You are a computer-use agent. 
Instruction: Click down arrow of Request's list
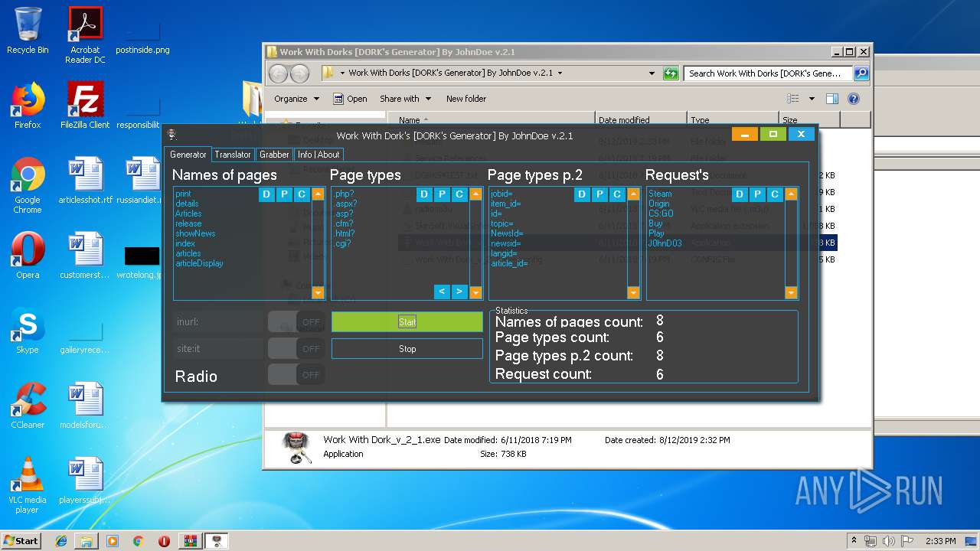[x=791, y=292]
